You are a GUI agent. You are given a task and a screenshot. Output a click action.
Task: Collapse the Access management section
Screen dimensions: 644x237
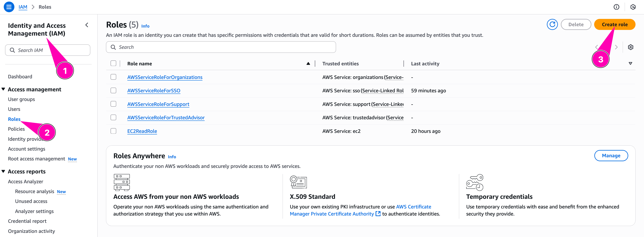tap(4, 89)
